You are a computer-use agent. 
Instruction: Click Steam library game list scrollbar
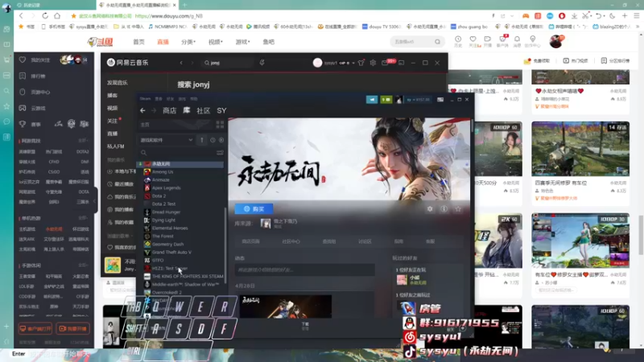[x=225, y=246]
